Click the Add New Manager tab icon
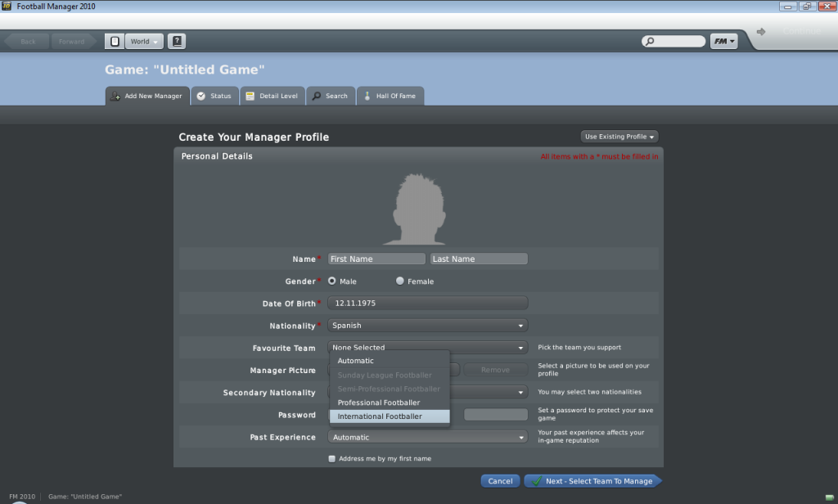 point(115,97)
